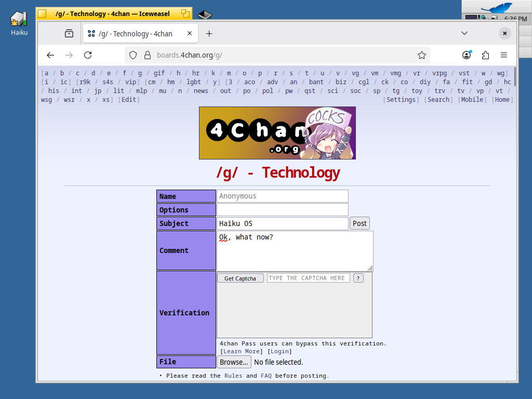Open the toy board link
The height and width of the screenshot is (399, 532).
[417, 90]
